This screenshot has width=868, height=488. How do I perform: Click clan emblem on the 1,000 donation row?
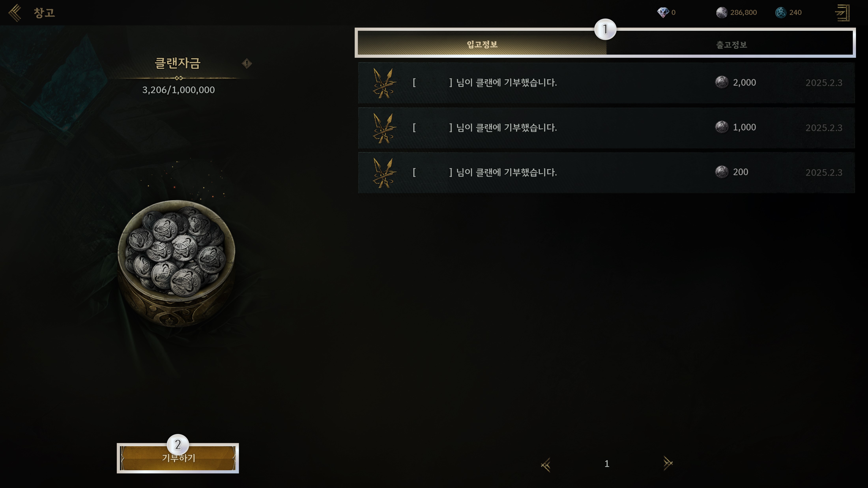[384, 128]
